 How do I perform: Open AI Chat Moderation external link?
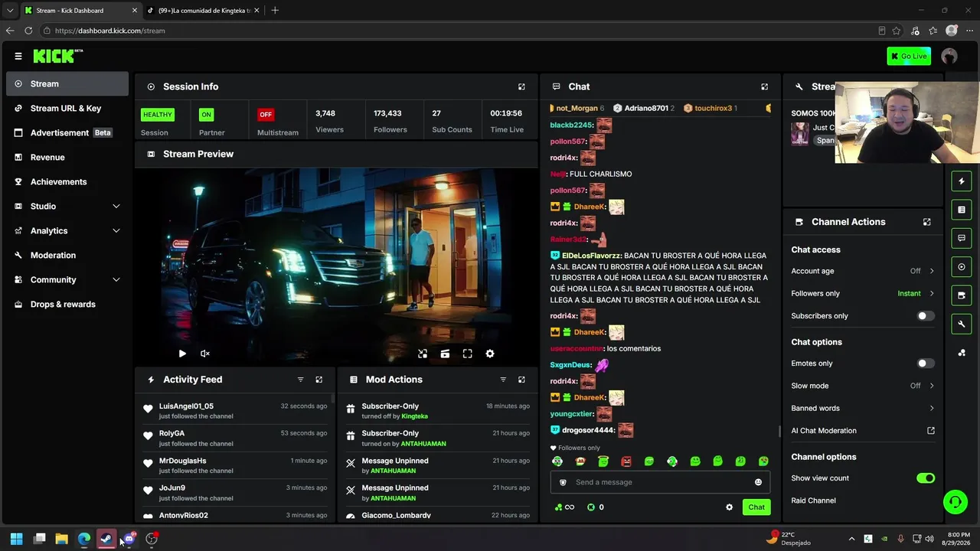(931, 431)
